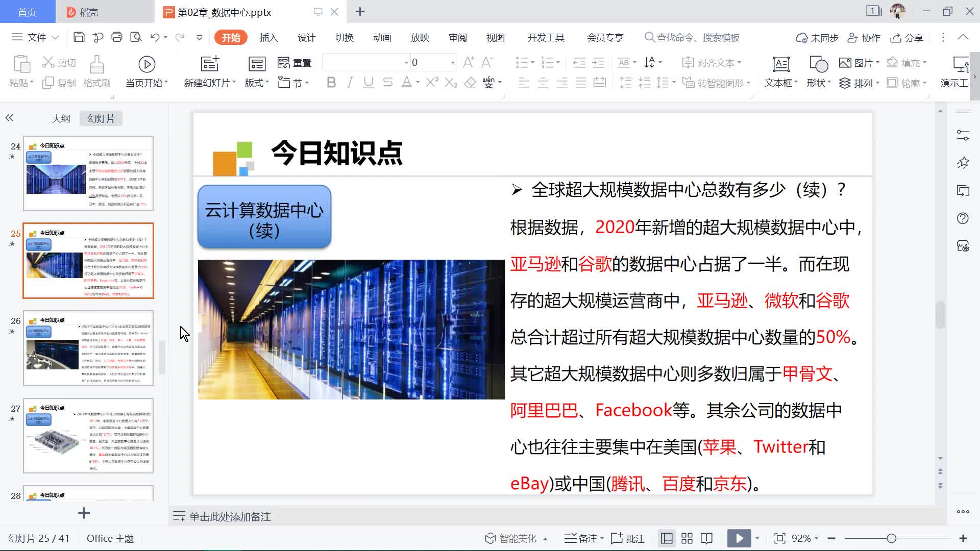980x551 pixels.
Task: Expand the 备注 notes dropdown
Action: point(602,538)
